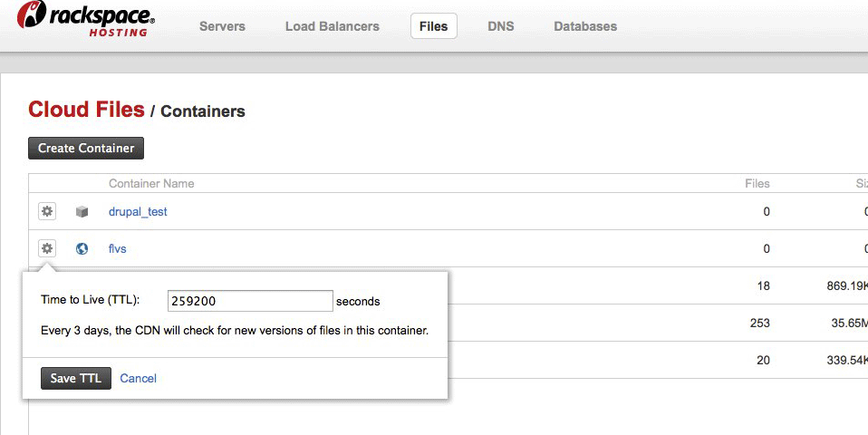Click the file count 20
The image size is (868, 435).
tap(763, 360)
